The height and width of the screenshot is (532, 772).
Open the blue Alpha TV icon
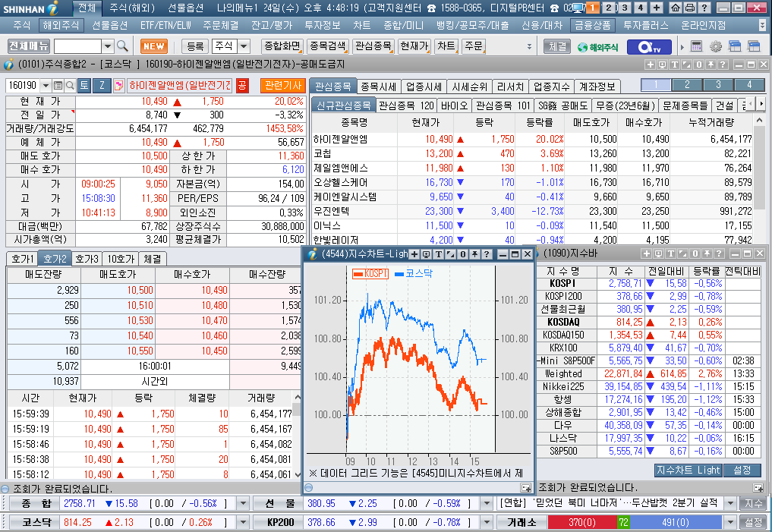tap(649, 47)
